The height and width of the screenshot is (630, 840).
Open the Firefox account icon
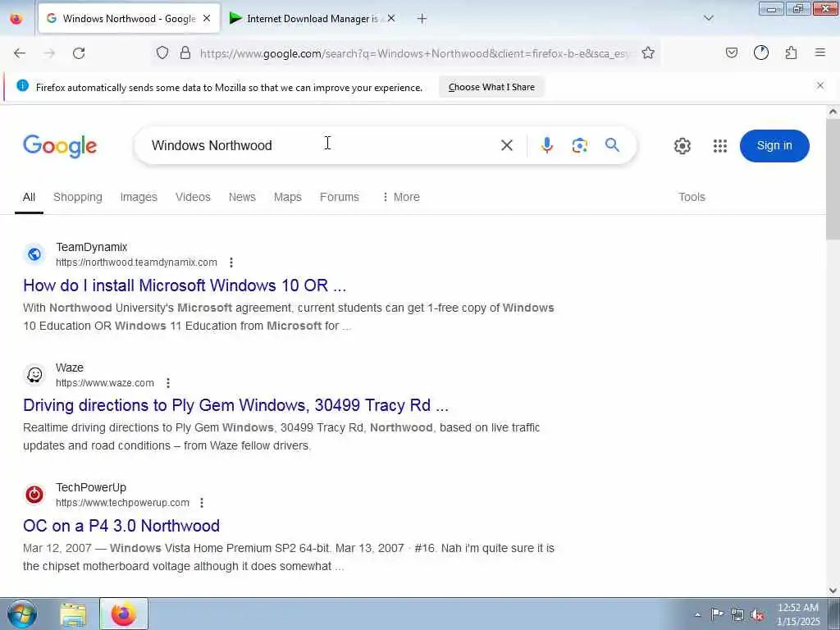point(761,52)
